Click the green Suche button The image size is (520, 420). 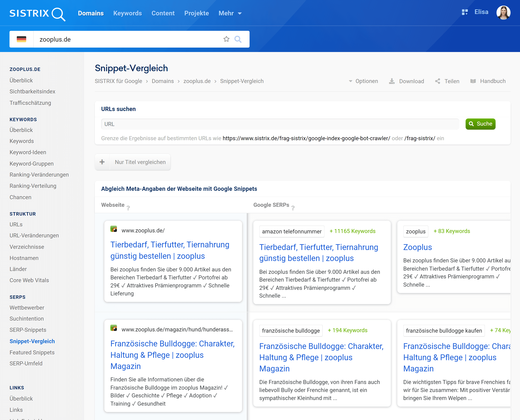coord(480,124)
